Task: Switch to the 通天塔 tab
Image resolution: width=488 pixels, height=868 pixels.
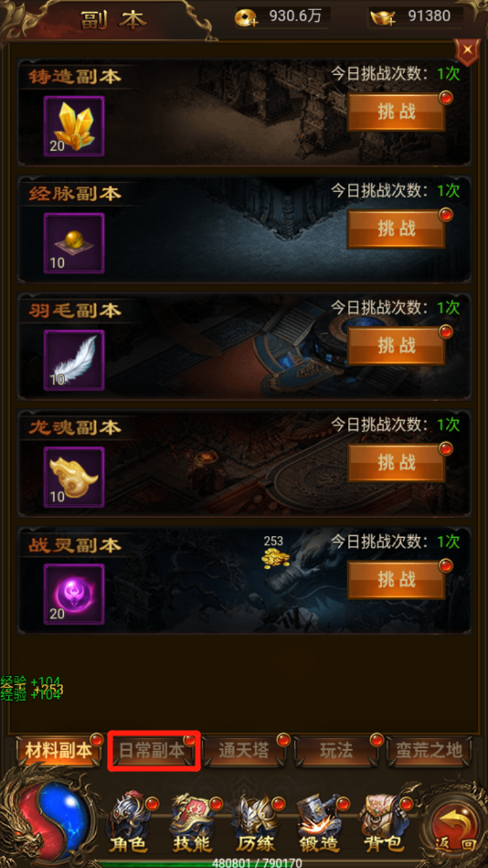Action: click(245, 751)
